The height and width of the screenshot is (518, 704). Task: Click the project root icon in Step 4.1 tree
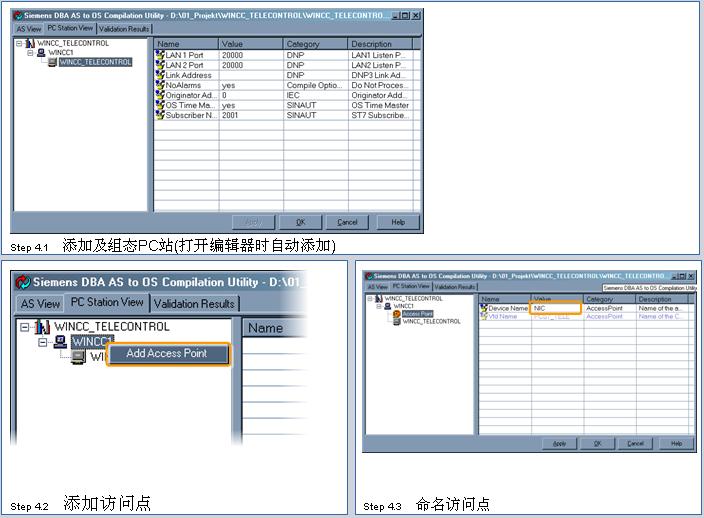click(x=30, y=43)
